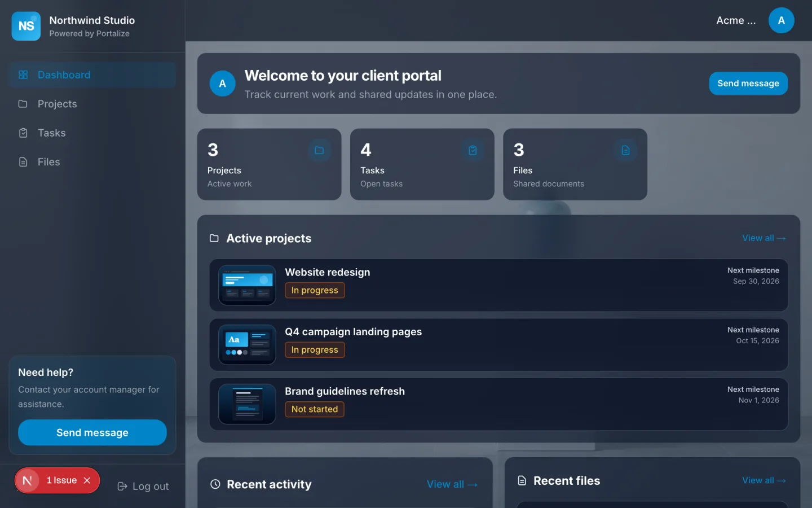The height and width of the screenshot is (508, 812).
Task: Click the folder icon beside Active projects
Action: pos(214,238)
